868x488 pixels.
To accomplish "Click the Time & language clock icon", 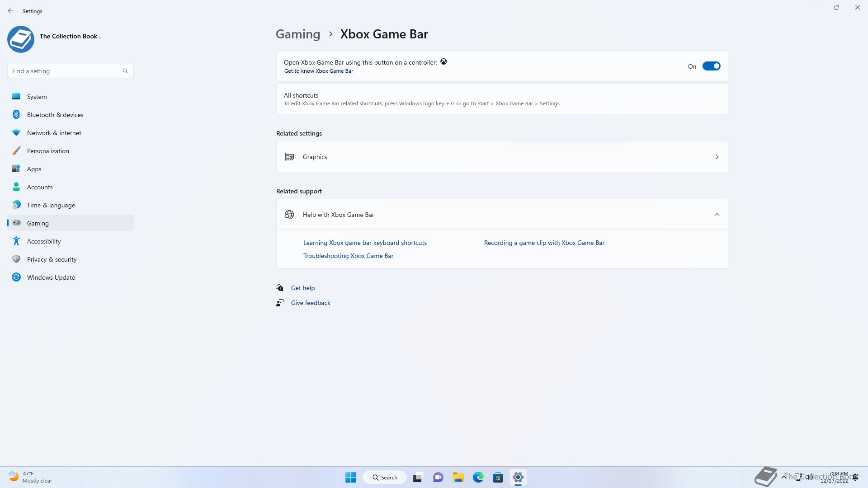I will tap(16, 205).
